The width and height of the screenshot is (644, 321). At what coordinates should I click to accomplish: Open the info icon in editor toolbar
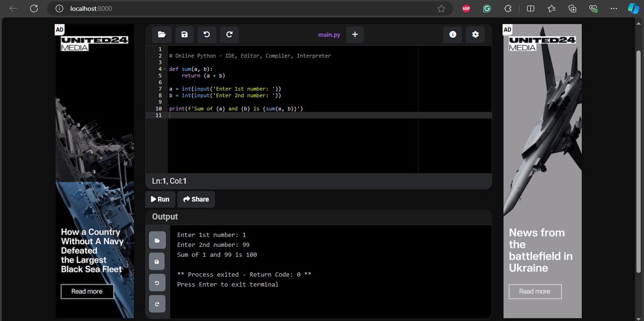click(453, 34)
